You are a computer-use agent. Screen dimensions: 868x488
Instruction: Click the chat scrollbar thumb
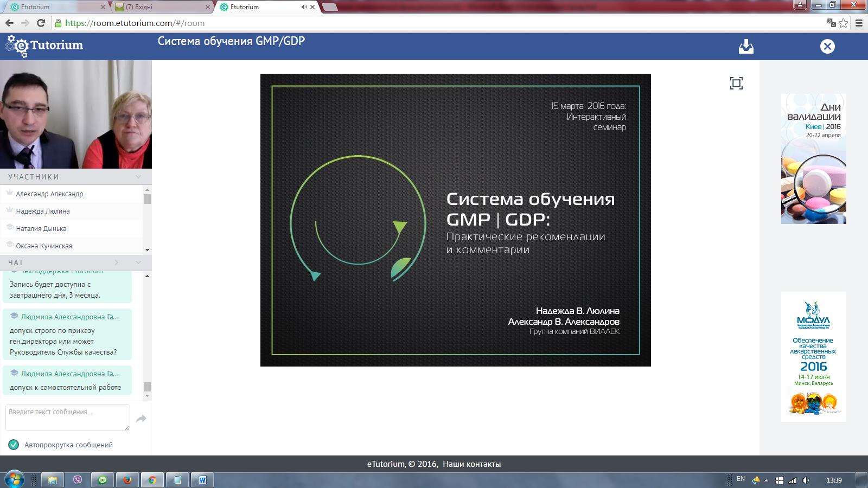tap(147, 387)
